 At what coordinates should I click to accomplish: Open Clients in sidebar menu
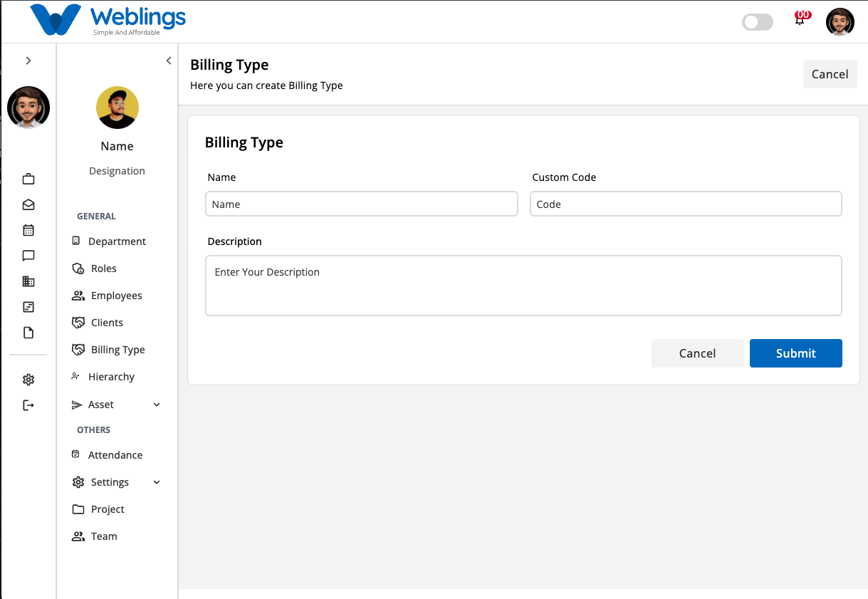(x=107, y=323)
